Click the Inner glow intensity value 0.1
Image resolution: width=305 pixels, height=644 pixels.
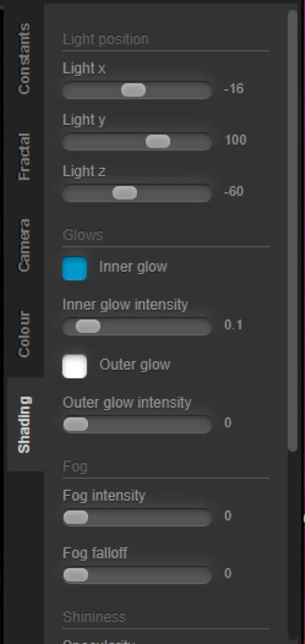pos(233,325)
